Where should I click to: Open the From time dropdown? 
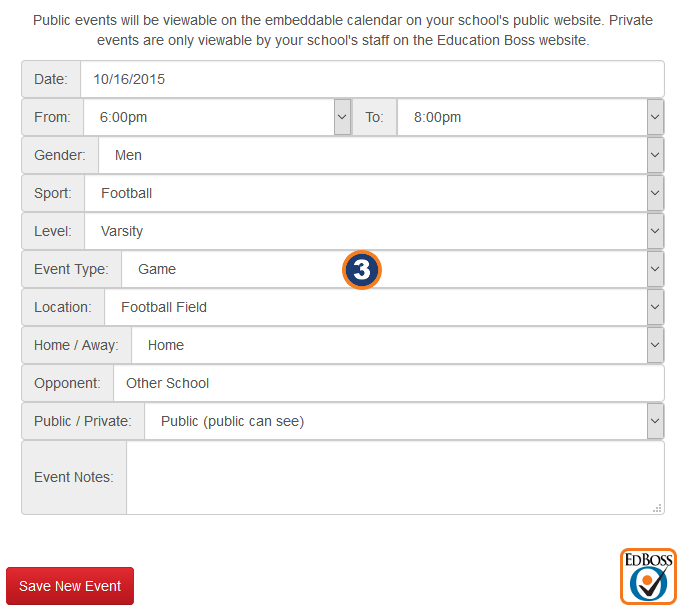tap(342, 117)
